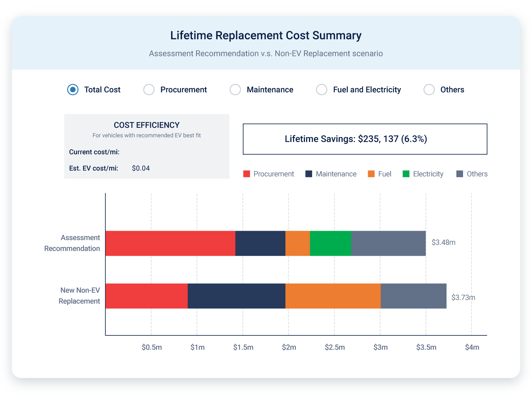The height and width of the screenshot is (397, 532).
Task: Click the green Electricity legend swatch
Action: click(406, 174)
